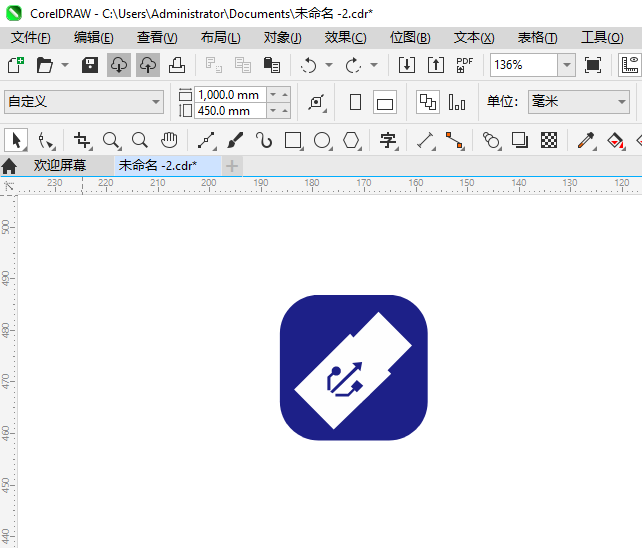Viewport: 642px width, 548px height.
Task: Open the 编辑(E) menu
Action: pyautogui.click(x=94, y=38)
